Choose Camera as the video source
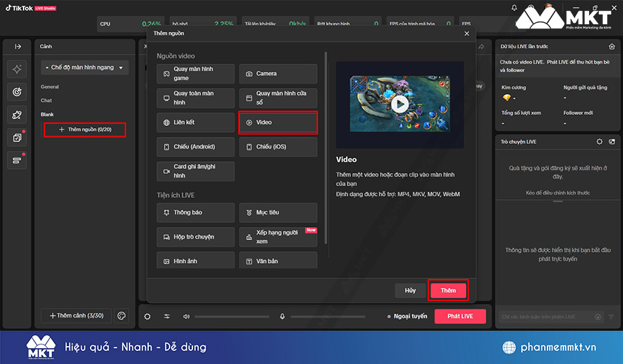Image resolution: width=623 pixels, height=364 pixels. [278, 74]
